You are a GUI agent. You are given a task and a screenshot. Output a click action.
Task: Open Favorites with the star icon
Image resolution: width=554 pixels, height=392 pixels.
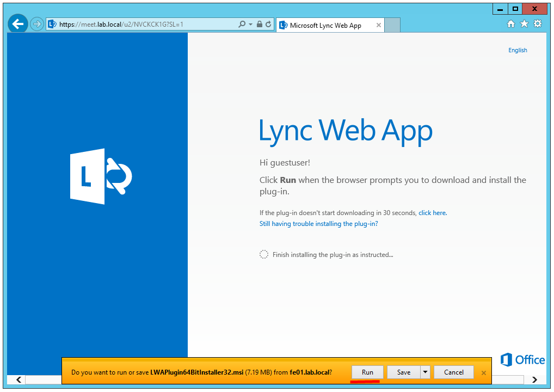(524, 23)
